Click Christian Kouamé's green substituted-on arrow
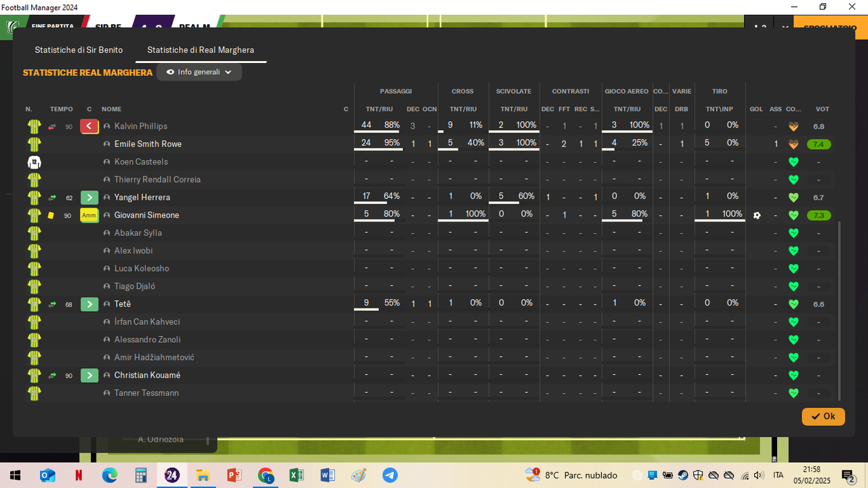868x488 pixels. point(90,375)
